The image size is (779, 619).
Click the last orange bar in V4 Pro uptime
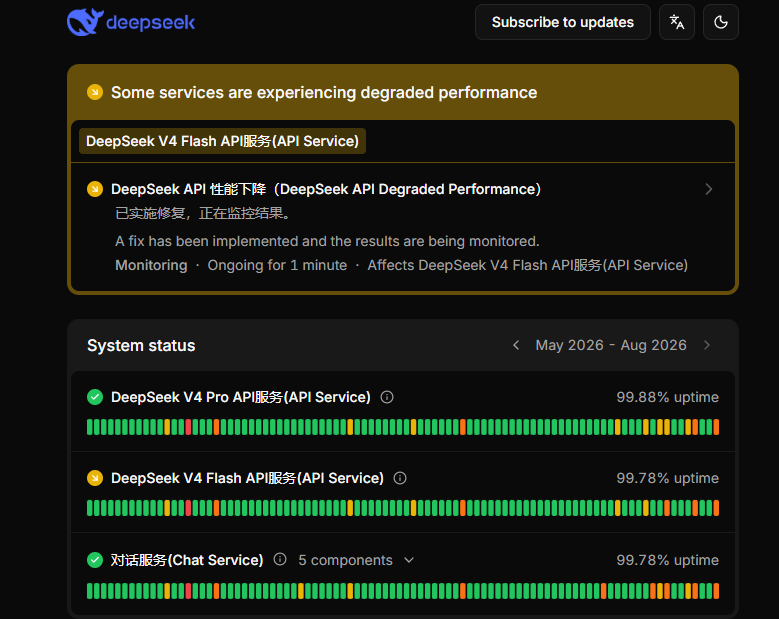point(716,427)
